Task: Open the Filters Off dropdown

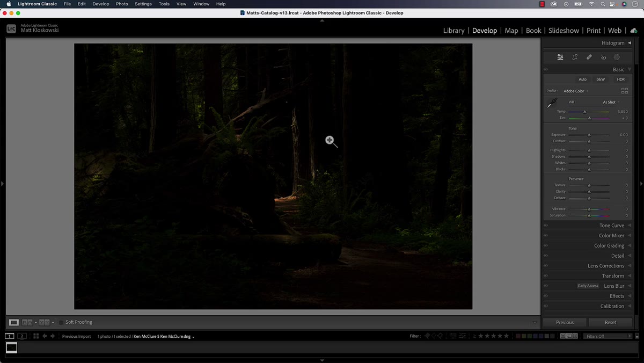Action: pyautogui.click(x=608, y=336)
